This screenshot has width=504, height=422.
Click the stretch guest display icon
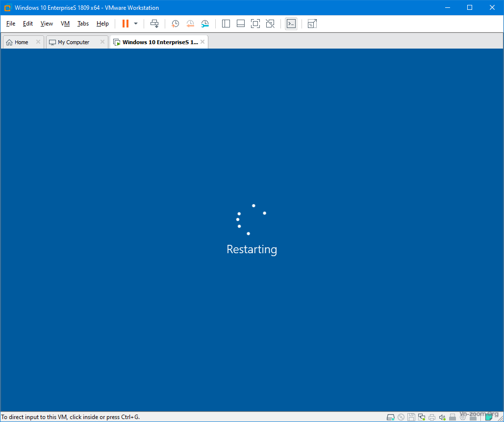point(312,24)
